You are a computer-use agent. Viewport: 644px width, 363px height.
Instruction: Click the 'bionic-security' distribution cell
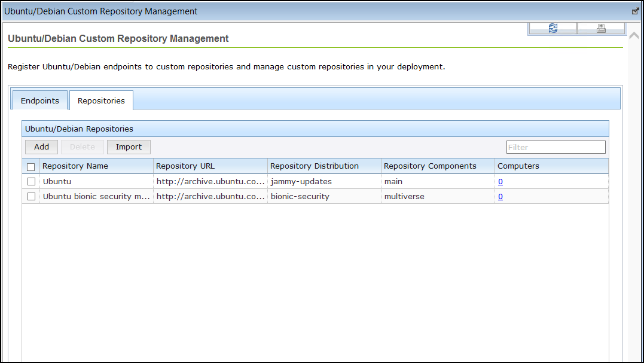click(x=324, y=197)
